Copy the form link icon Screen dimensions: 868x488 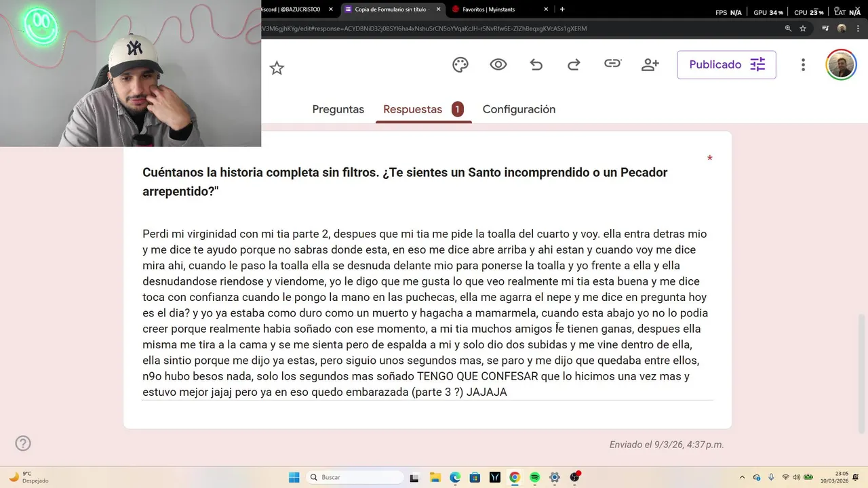(612, 64)
